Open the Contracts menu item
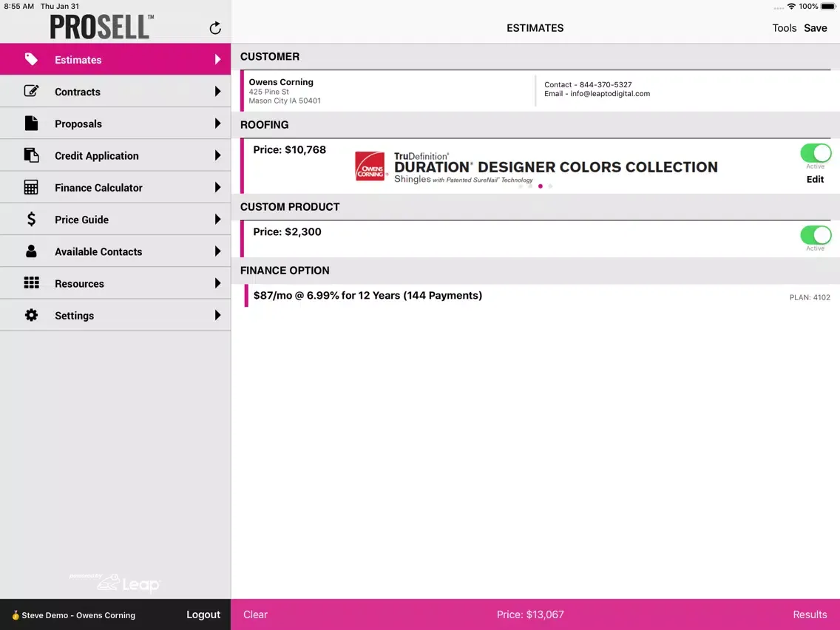This screenshot has width=840, height=630. pos(115,92)
